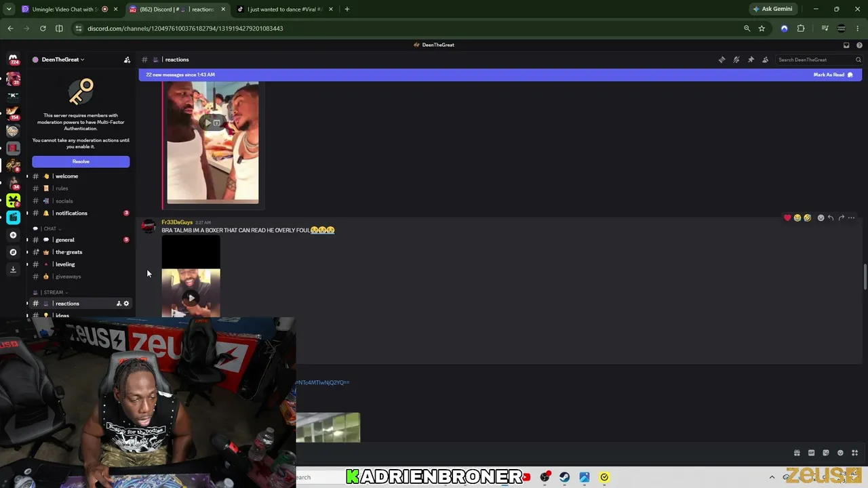Collapse the STREAM category
Viewport: 868px width, 488px height.
50,292
